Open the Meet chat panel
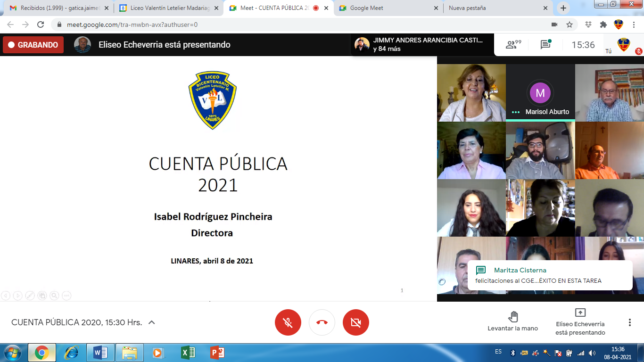The height and width of the screenshot is (362, 644). (545, 45)
